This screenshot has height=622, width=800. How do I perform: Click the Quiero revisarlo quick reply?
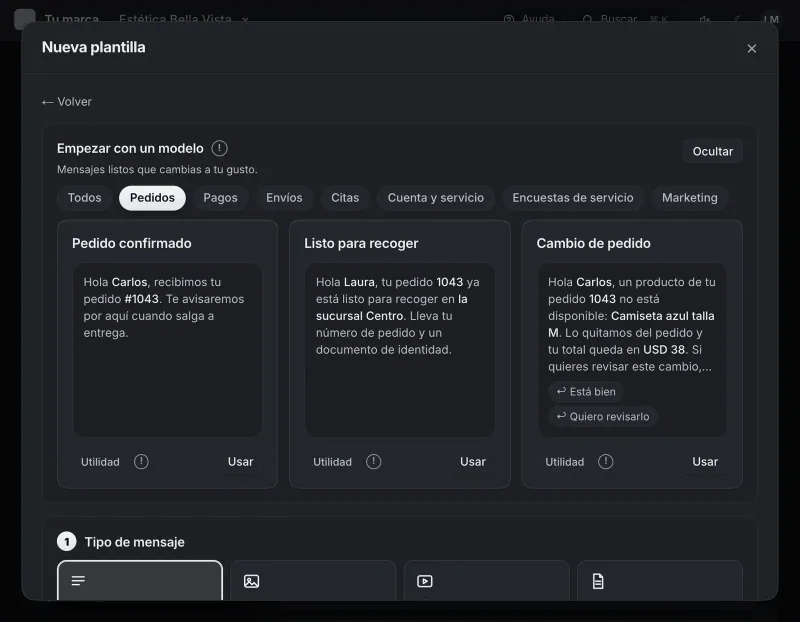603,416
